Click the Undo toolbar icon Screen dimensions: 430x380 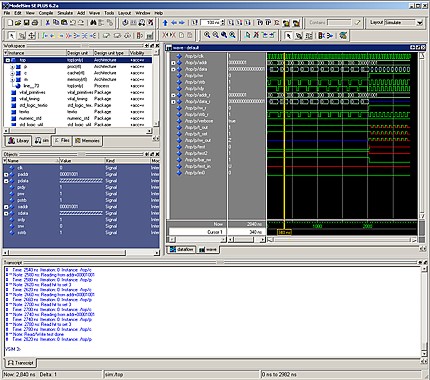pyautogui.click(x=72, y=23)
